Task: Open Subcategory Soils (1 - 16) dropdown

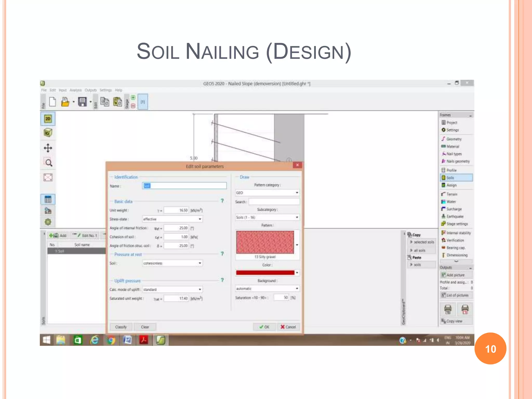Action: click(267, 217)
